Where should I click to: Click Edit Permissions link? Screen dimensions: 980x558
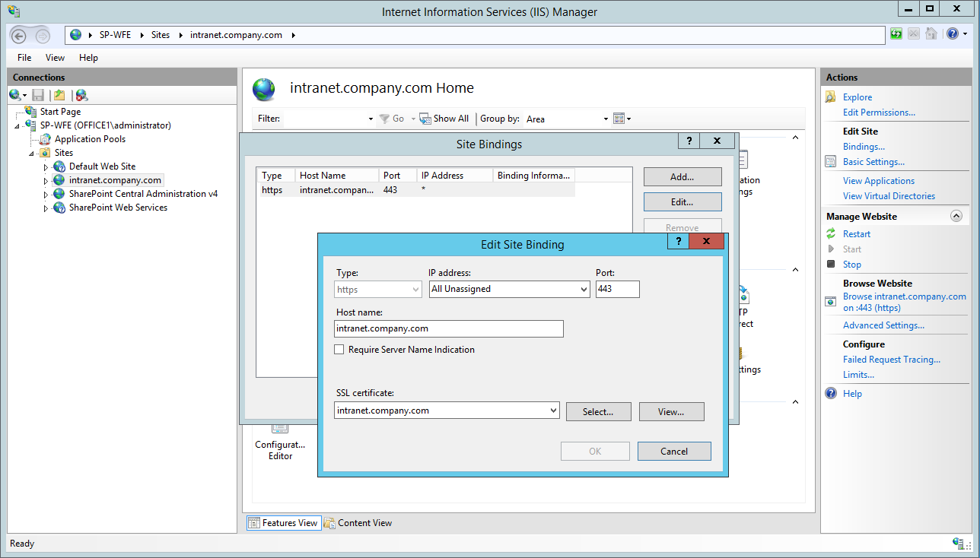coord(879,113)
